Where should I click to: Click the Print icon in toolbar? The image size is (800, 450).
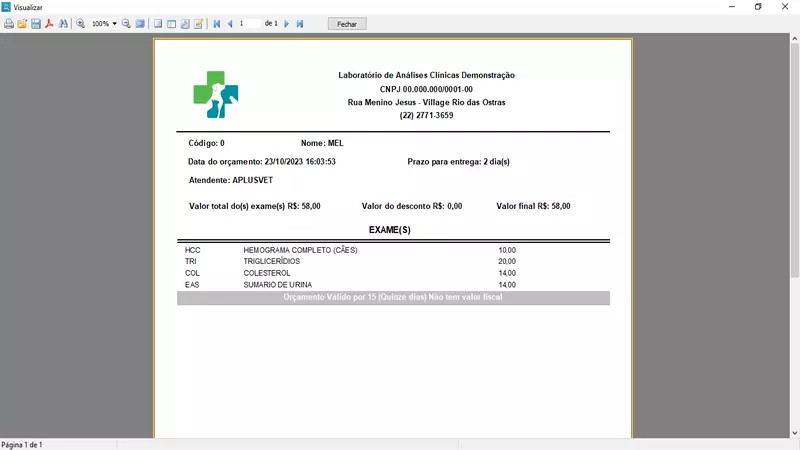(9, 23)
